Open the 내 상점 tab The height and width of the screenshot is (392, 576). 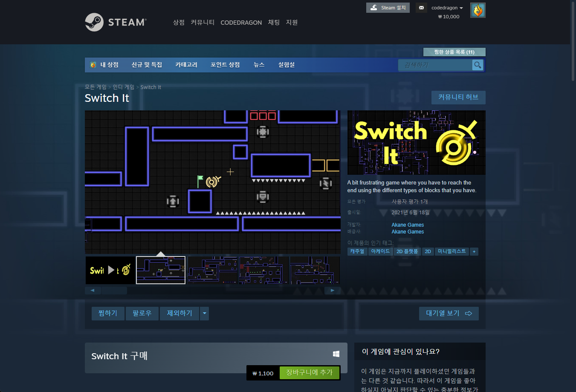[x=104, y=65]
